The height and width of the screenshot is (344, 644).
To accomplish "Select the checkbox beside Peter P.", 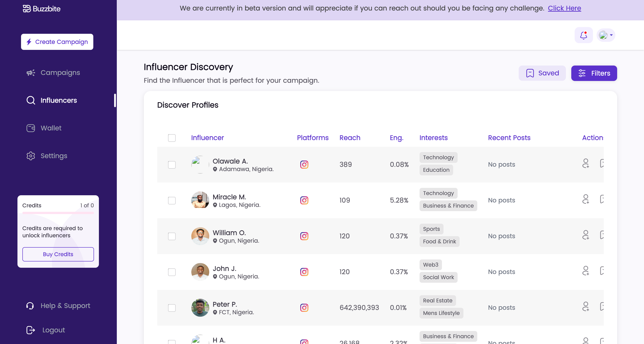I will tap(172, 308).
